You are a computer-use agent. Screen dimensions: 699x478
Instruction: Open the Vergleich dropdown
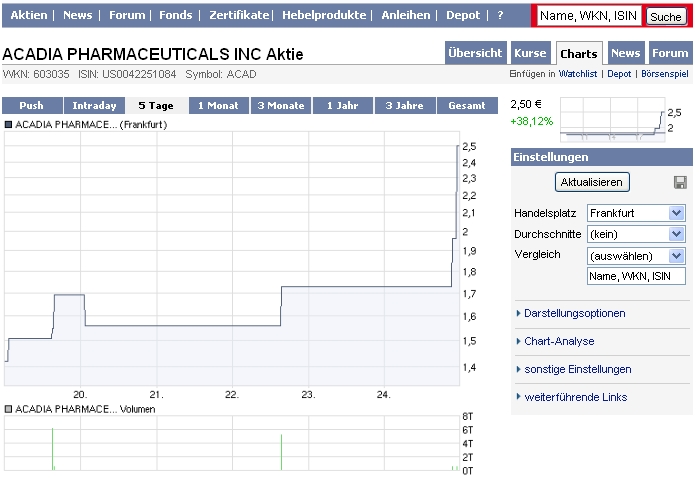tap(636, 256)
